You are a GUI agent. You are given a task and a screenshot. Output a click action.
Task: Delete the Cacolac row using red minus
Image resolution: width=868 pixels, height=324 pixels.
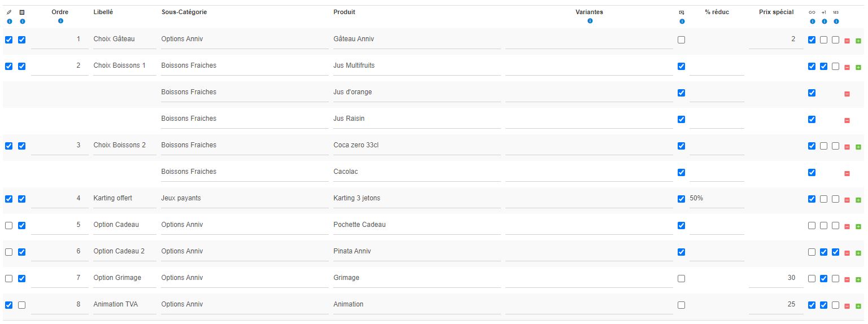pyautogui.click(x=847, y=173)
